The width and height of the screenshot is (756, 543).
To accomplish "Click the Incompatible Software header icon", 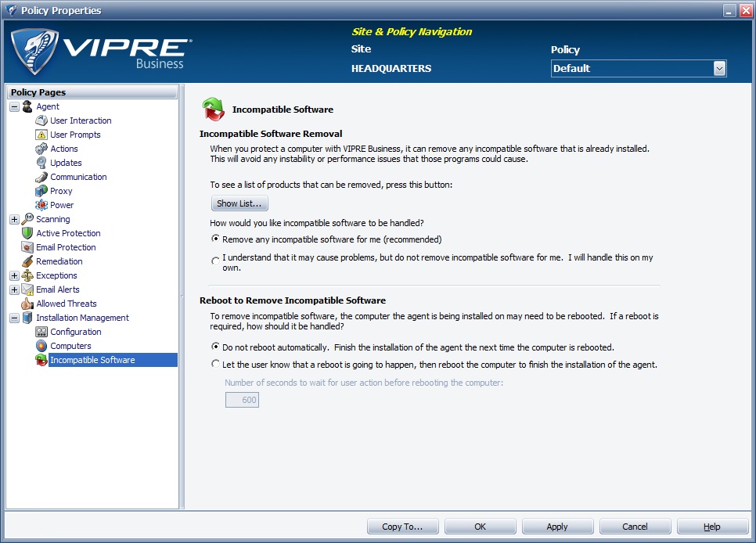I will (x=213, y=109).
